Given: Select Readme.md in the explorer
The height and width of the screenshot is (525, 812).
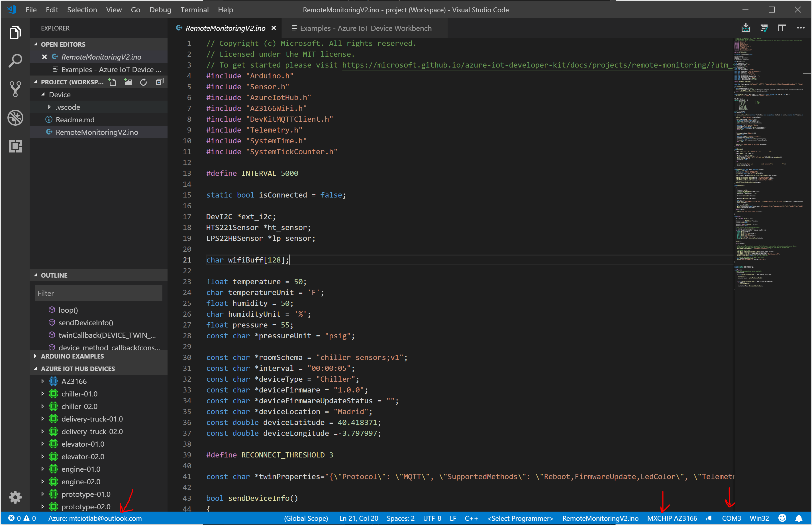Looking at the screenshot, I should pos(75,120).
